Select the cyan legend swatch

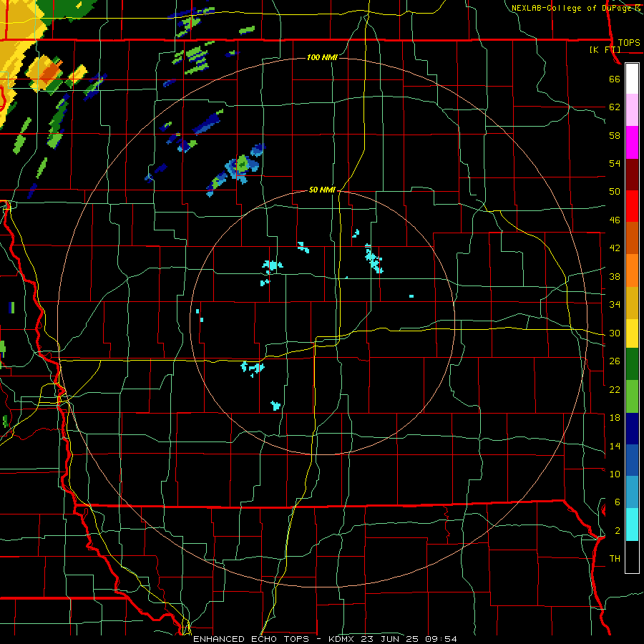click(x=632, y=525)
